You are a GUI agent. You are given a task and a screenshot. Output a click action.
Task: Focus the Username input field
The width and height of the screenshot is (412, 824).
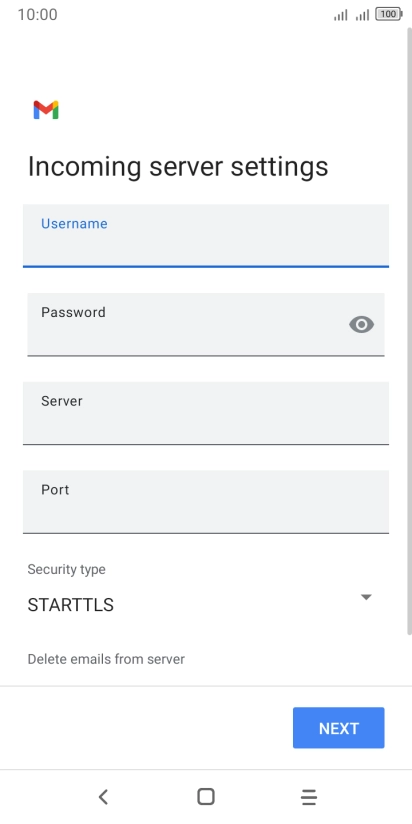206,236
